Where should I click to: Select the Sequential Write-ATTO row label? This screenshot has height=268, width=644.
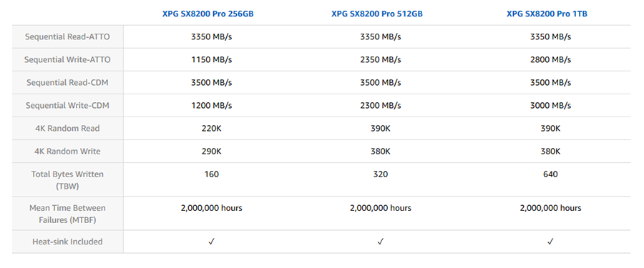click(x=67, y=59)
